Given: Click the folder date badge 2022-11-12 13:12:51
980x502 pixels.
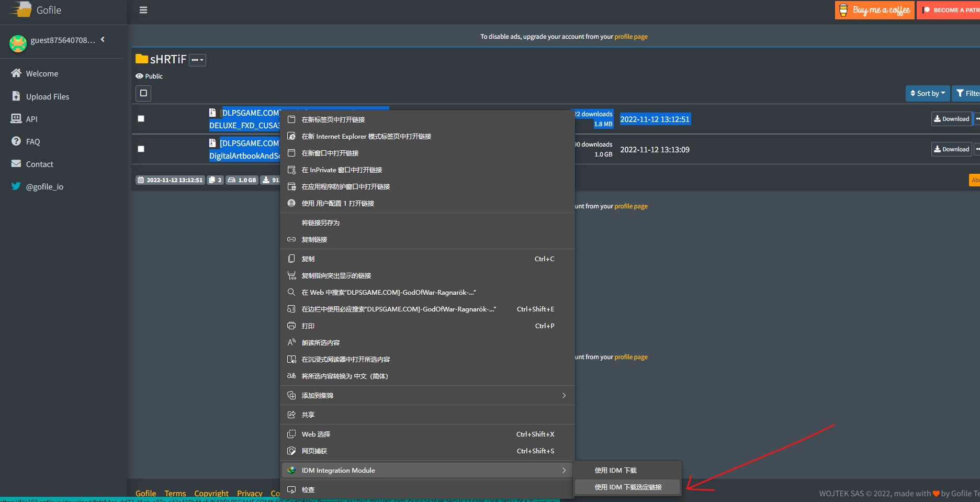Looking at the screenshot, I should [171, 180].
